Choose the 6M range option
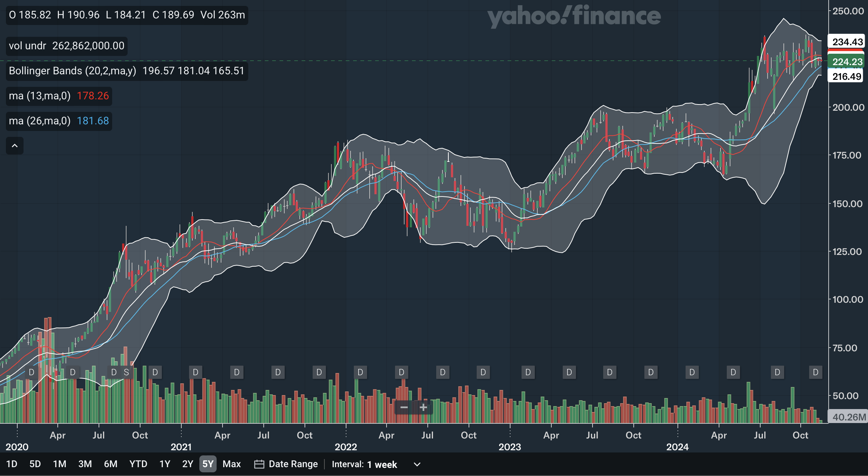868x476 pixels. click(110, 464)
